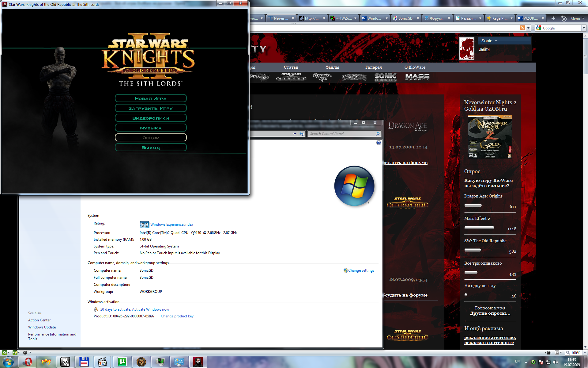Click the Opera Link sync icon in the status bar
This screenshot has height=368, width=588.
(x=4, y=353)
